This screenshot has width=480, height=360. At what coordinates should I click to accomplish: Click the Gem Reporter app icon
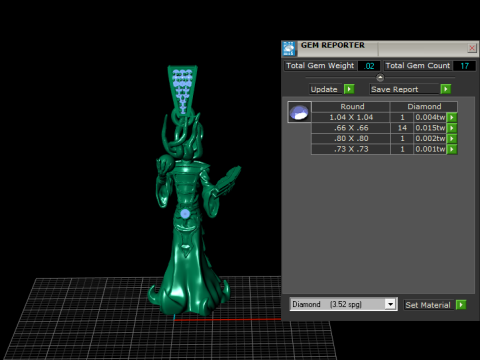289,49
